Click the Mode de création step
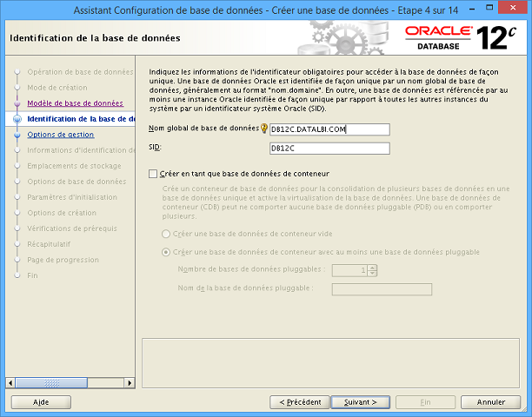 point(57,88)
